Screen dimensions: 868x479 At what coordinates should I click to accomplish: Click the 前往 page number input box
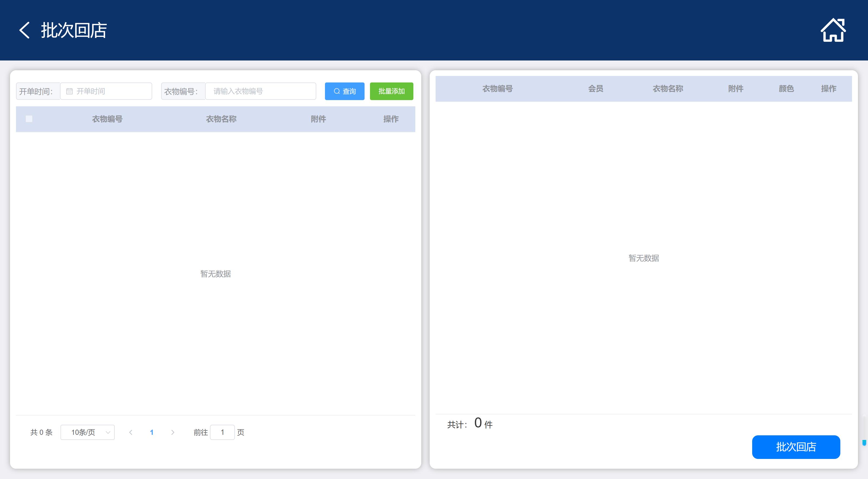pos(222,432)
